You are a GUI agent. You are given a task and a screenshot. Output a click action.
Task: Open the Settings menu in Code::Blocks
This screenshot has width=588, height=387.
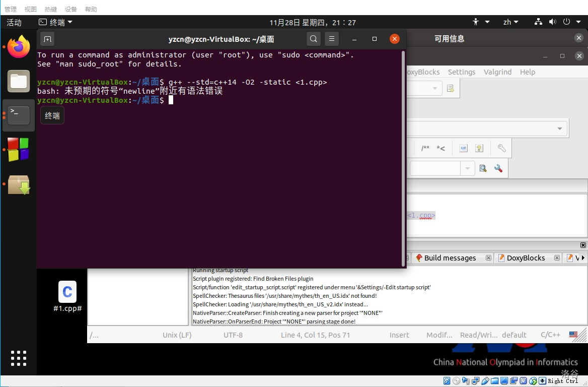(462, 72)
